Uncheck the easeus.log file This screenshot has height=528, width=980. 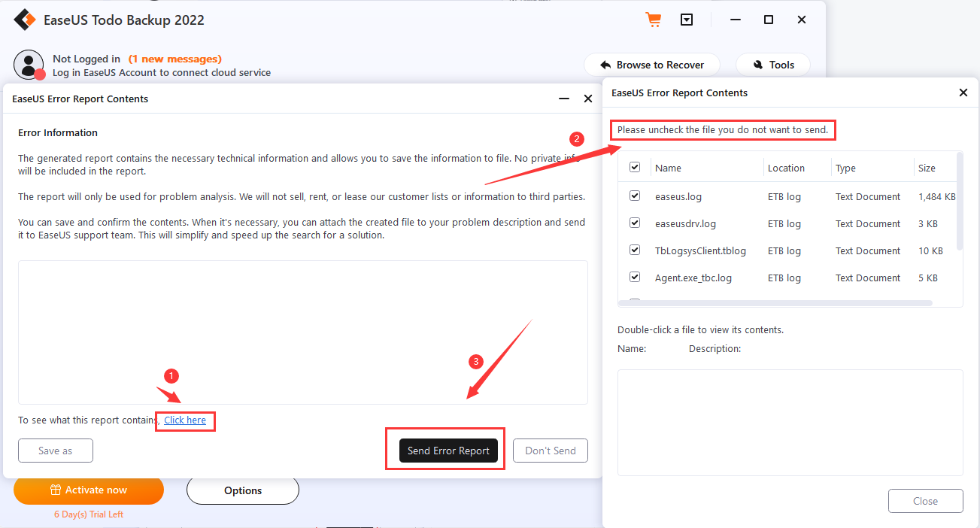634,196
